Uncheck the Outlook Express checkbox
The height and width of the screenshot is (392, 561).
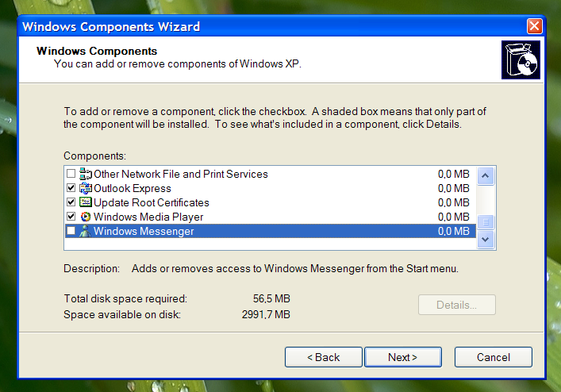(x=71, y=188)
